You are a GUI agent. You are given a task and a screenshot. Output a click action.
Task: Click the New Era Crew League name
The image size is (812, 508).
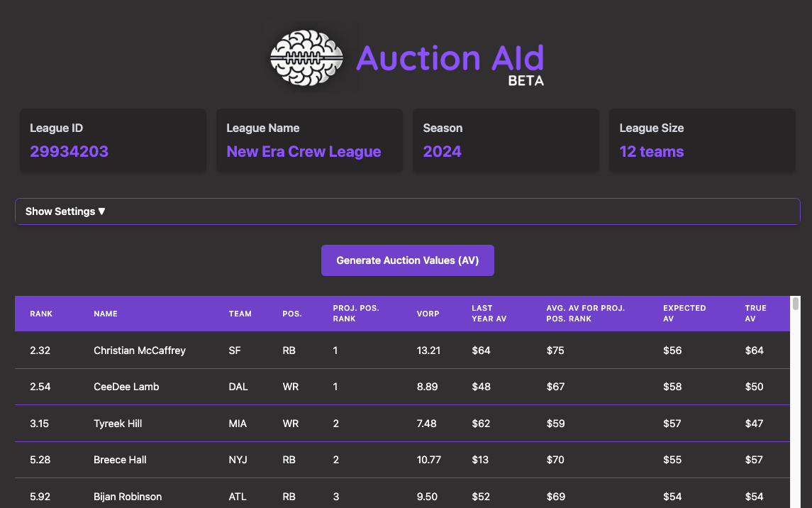pos(304,151)
